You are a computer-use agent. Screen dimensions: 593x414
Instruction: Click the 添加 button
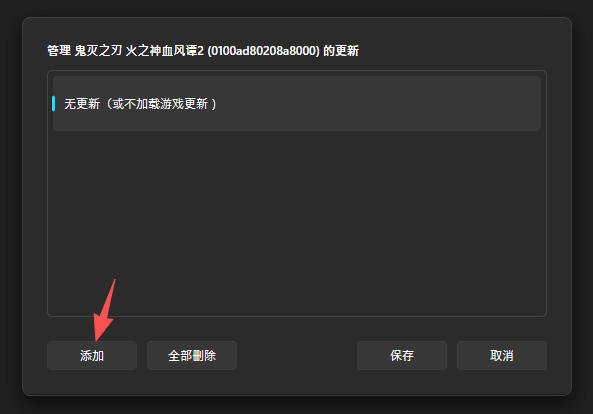92,355
